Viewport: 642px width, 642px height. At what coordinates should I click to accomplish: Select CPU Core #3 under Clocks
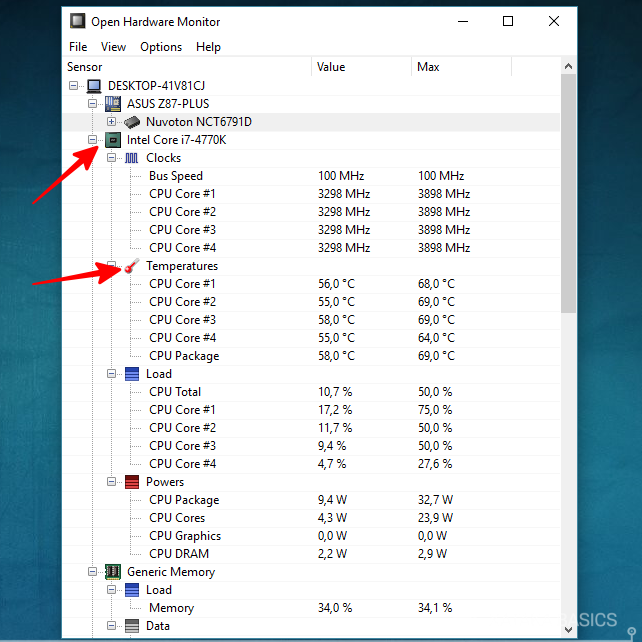click(x=311, y=230)
